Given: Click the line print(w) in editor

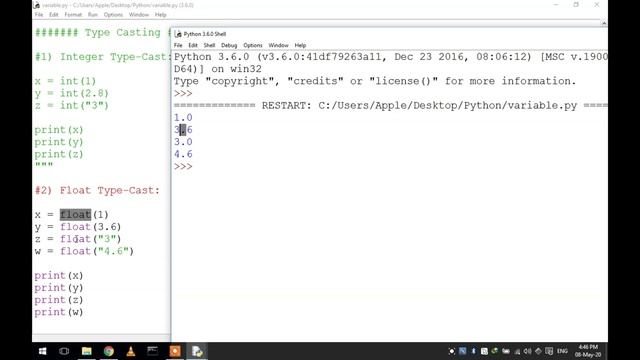Looking at the screenshot, I should tap(59, 312).
